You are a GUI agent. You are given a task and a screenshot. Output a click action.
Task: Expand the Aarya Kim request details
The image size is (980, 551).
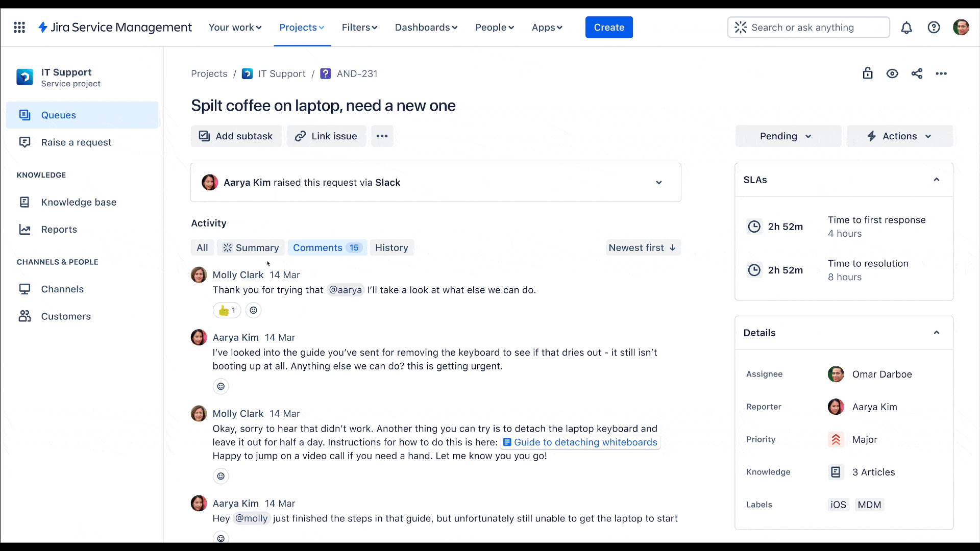[x=659, y=182]
